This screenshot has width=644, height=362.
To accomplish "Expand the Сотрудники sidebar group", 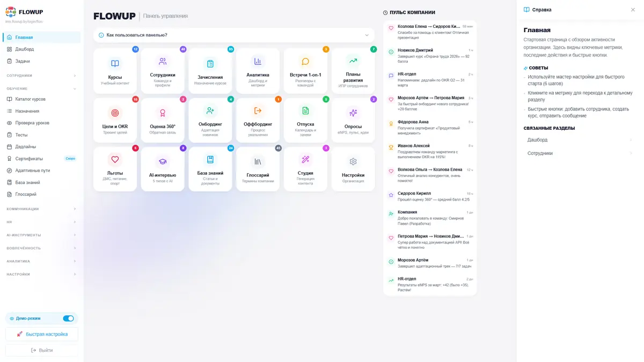I will coord(42,76).
